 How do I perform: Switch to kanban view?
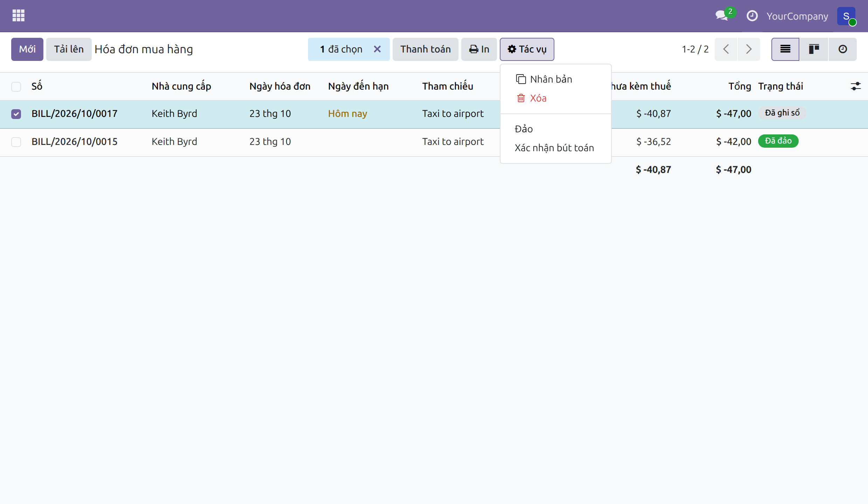pyautogui.click(x=814, y=49)
